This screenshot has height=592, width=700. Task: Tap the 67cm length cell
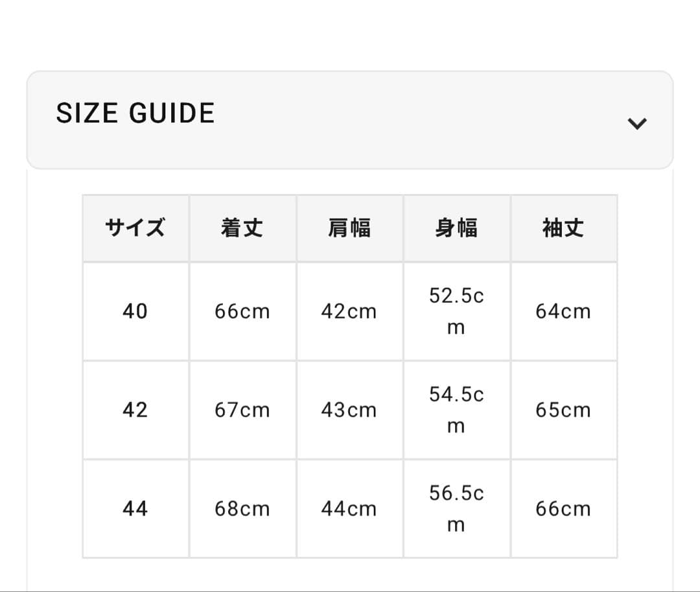[242, 410]
